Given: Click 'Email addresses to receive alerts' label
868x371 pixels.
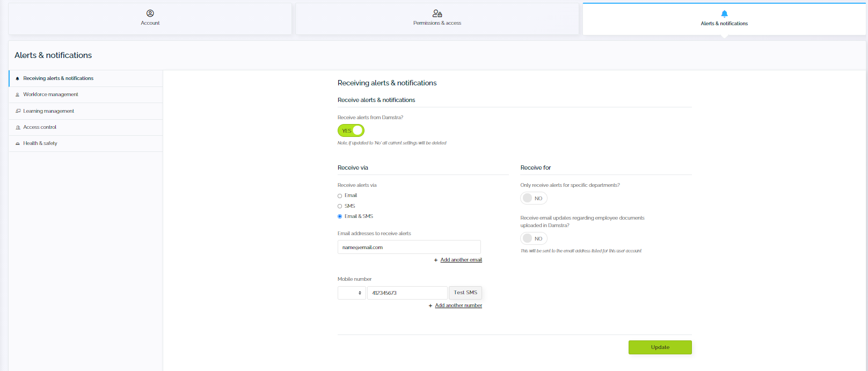Looking at the screenshot, I should coord(374,234).
